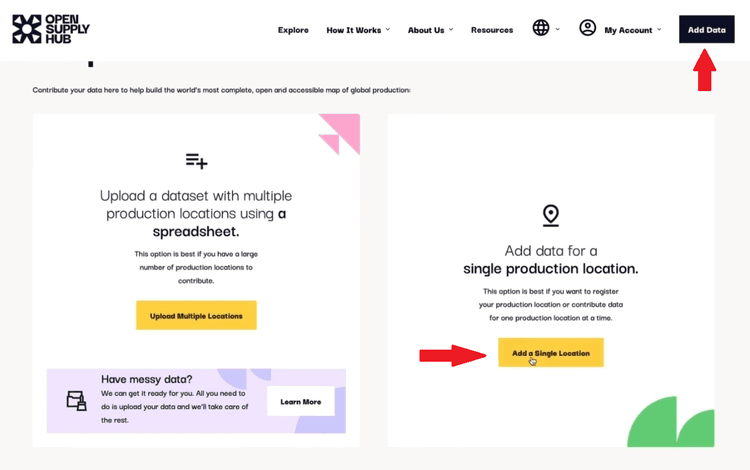The width and height of the screenshot is (750, 470).
Task: Click the location pin icon
Action: (550, 215)
